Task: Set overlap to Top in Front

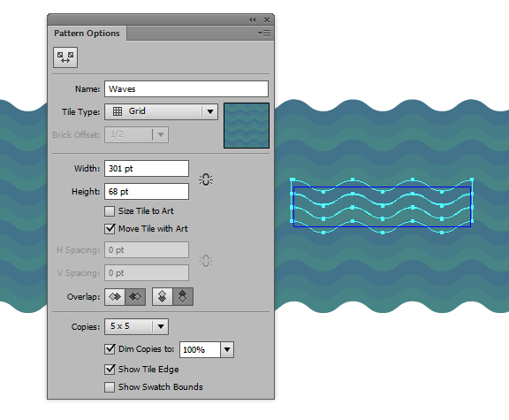Action: (x=163, y=296)
